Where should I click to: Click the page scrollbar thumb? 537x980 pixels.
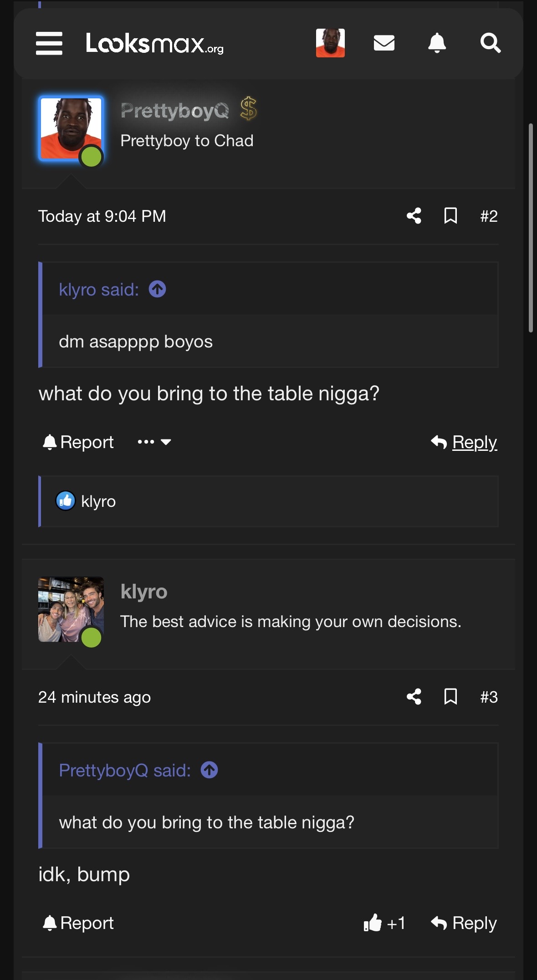531,228
